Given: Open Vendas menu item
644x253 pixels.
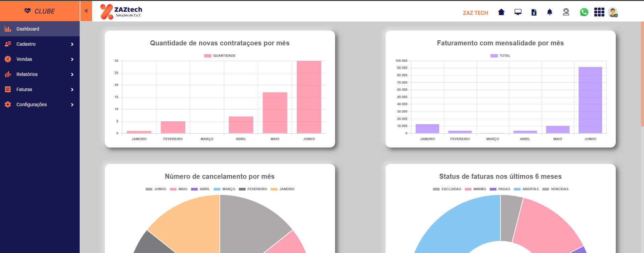Looking at the screenshot, I should pos(40,59).
